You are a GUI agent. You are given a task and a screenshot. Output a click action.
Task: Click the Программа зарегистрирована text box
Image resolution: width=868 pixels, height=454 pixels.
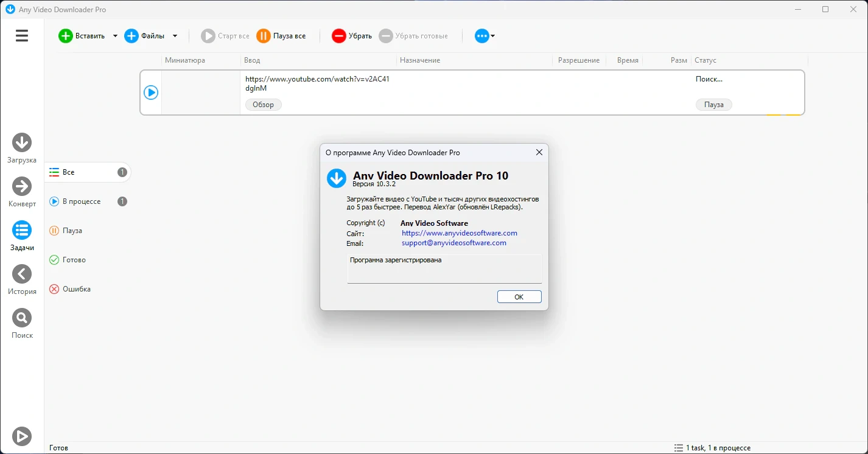pos(444,268)
